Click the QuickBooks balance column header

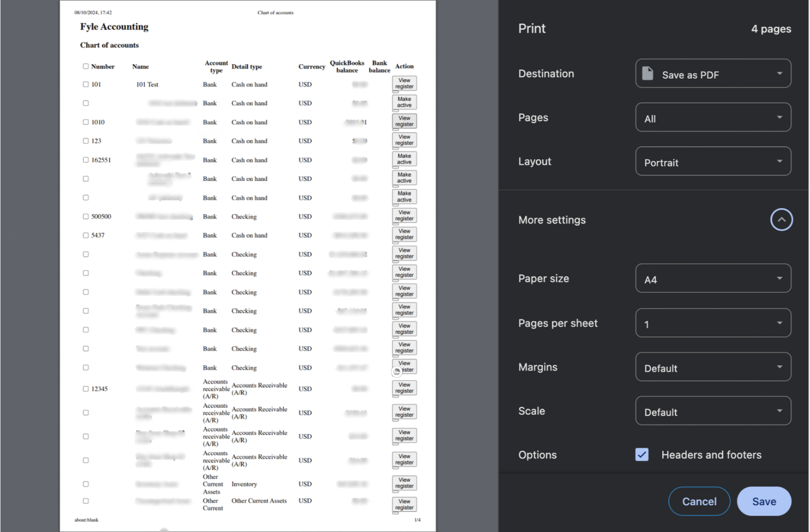click(347, 66)
